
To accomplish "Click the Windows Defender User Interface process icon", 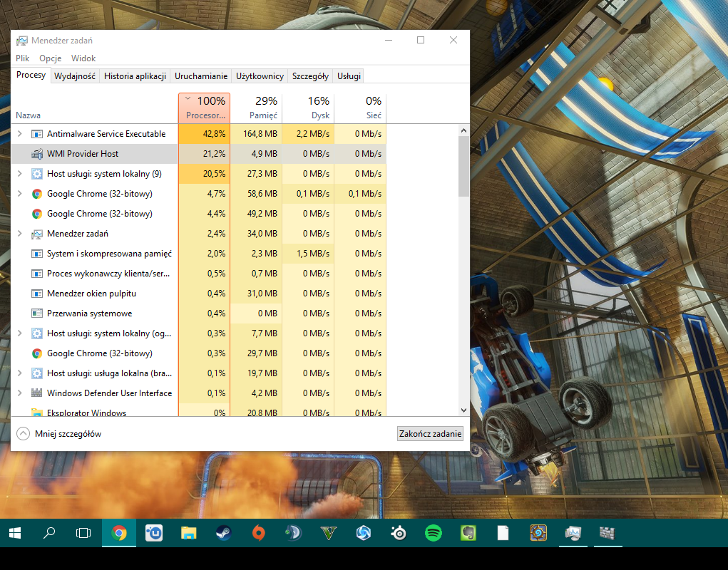I will [36, 393].
